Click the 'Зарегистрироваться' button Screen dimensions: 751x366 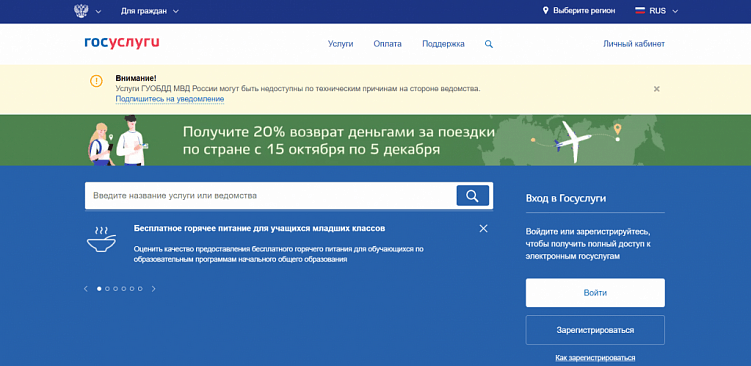595,330
